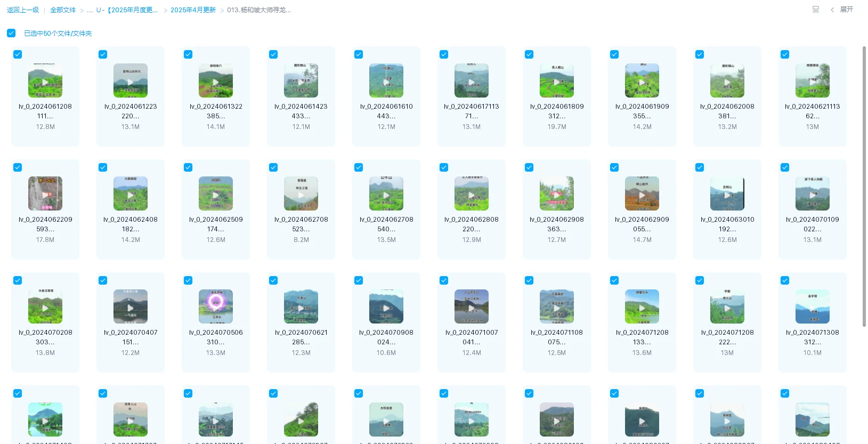Click 已选中50个文件/文件夹 selection label
The height and width of the screenshot is (444, 868).
click(x=58, y=34)
